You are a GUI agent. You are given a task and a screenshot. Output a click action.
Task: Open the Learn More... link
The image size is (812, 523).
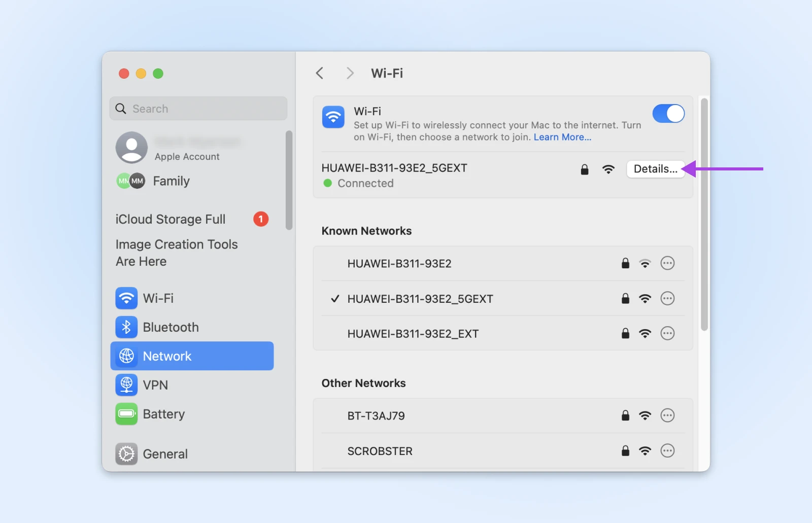[x=562, y=137]
